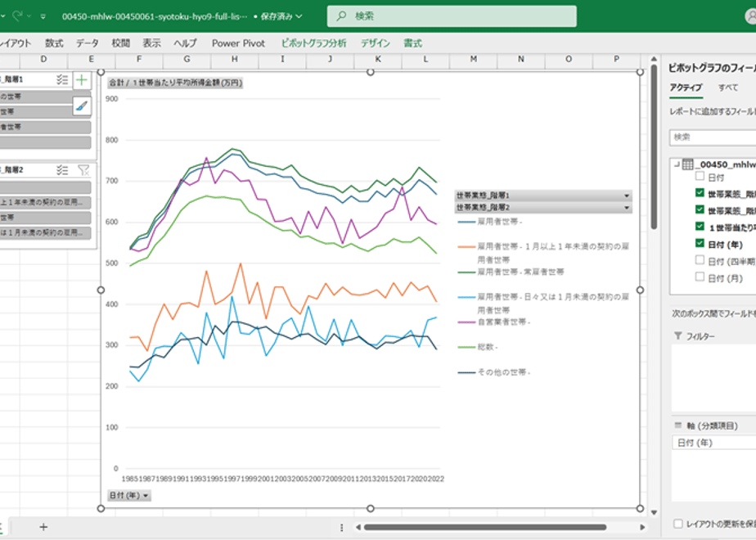Open the Power Pivot ribbon tab
Image resolution: width=756 pixels, height=540 pixels.
click(x=238, y=43)
